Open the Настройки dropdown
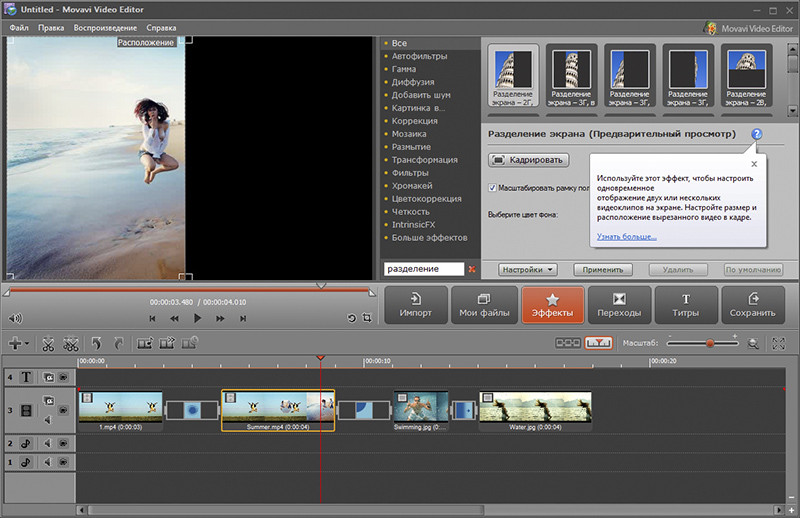The width and height of the screenshot is (800, 518). point(528,269)
